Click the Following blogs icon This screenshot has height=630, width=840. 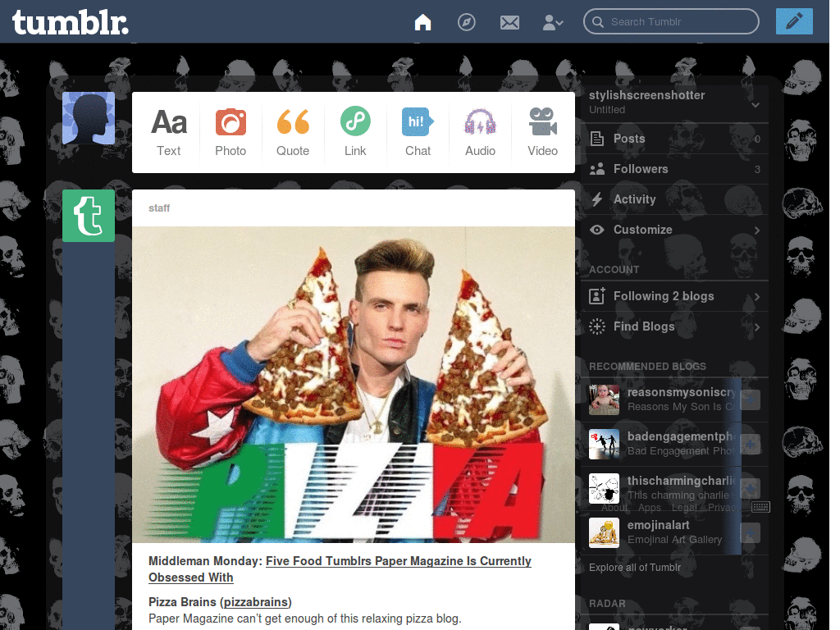pos(597,295)
